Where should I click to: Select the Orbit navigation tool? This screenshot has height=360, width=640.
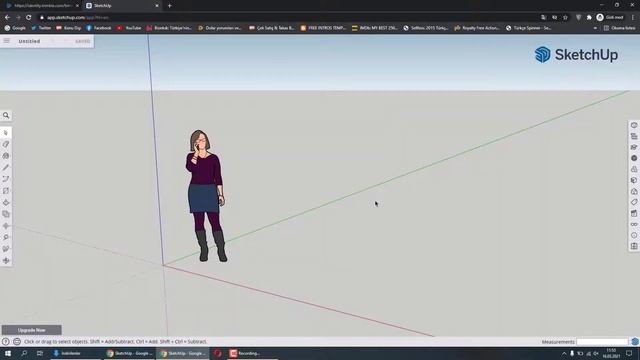(x=6, y=260)
